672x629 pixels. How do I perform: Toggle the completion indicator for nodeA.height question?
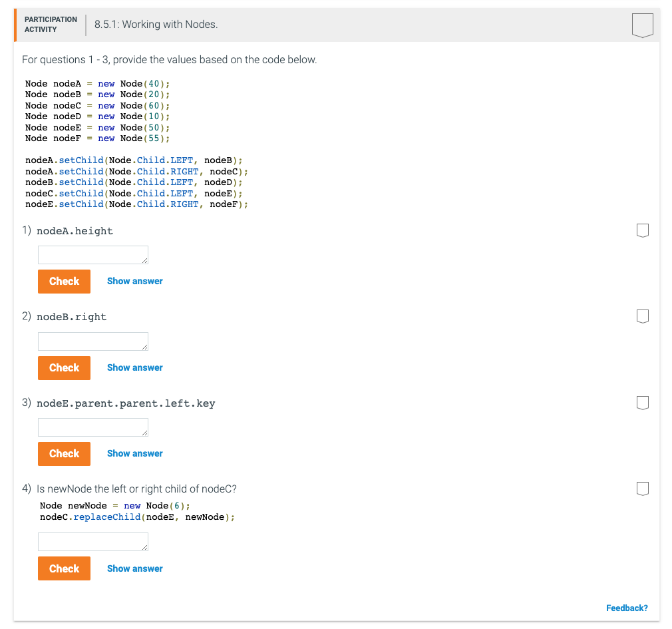coord(642,230)
